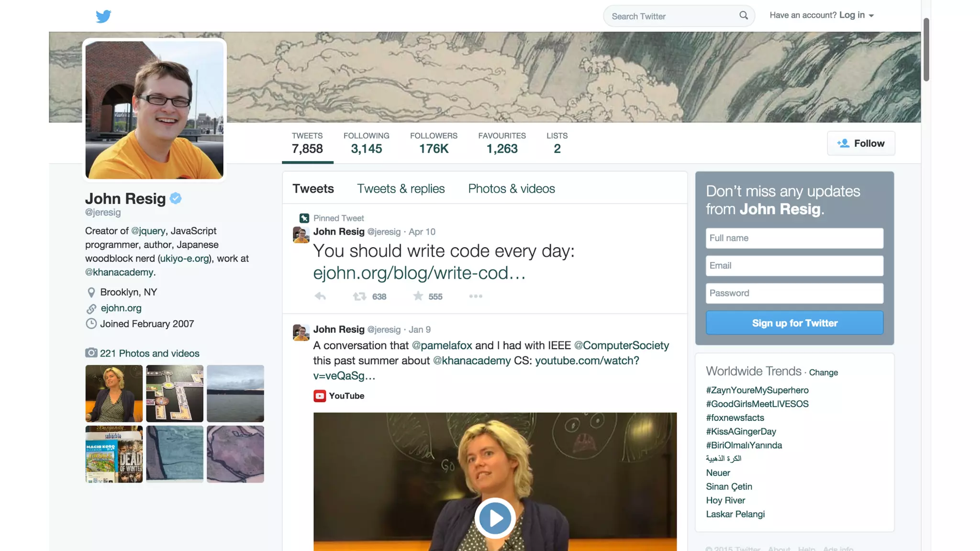Click the YouTube icon in the tweet
The image size is (980, 551).
click(x=320, y=396)
